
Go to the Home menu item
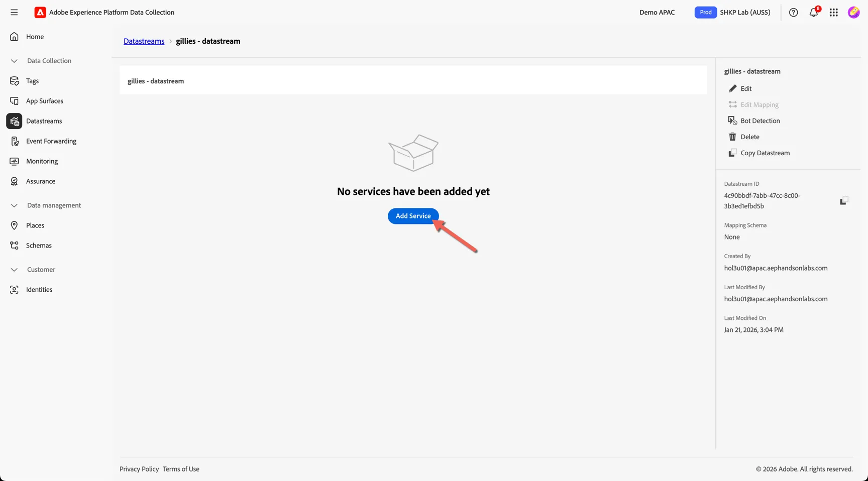coord(35,37)
